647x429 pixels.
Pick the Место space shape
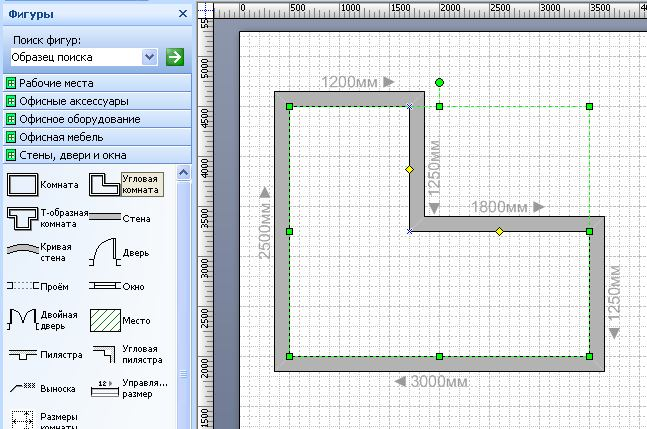(120, 321)
